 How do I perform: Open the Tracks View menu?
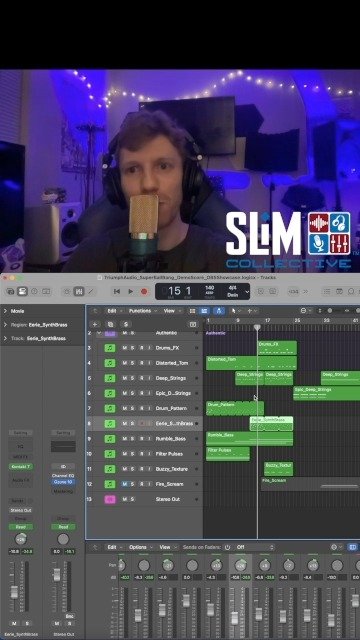click(x=172, y=311)
